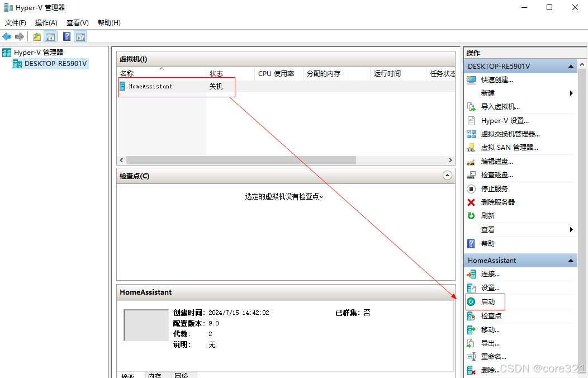
Task: Sort by the 状态 column header
Action: pyautogui.click(x=230, y=73)
